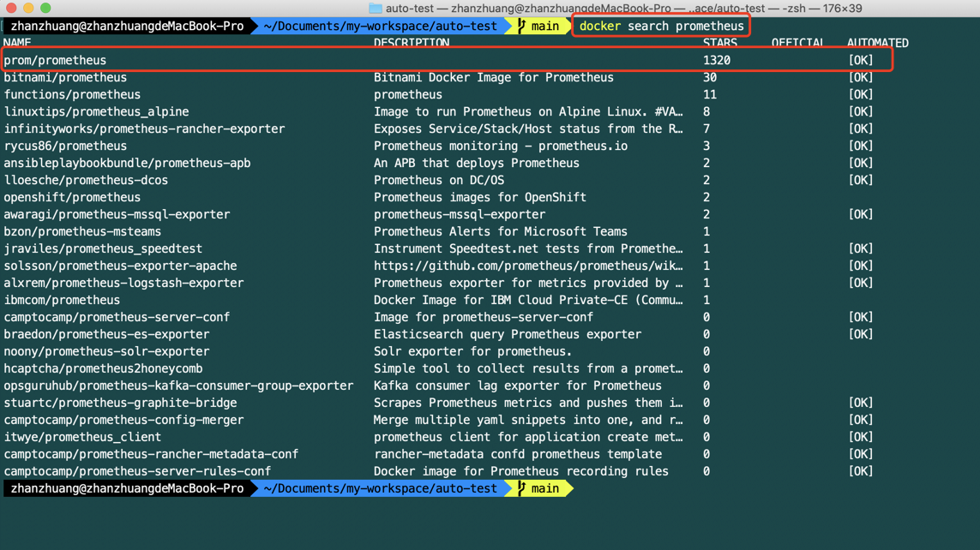This screenshot has height=550, width=980.
Task: Click description 'An APB that deploys Prometheus'
Action: [x=476, y=163]
